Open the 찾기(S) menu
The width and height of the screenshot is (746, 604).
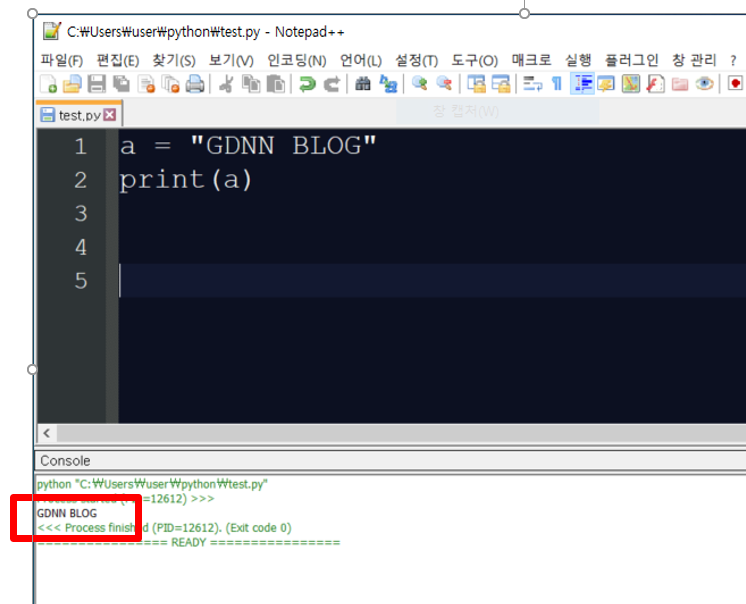pyautogui.click(x=174, y=60)
